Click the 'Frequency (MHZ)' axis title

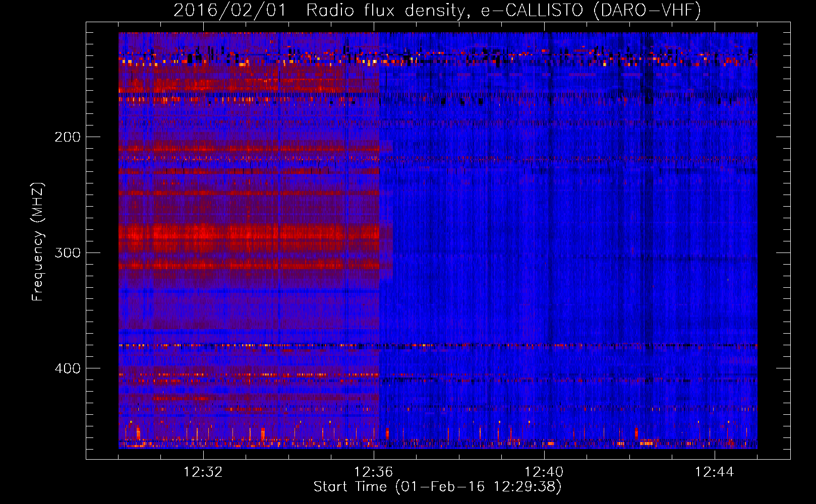(38, 241)
